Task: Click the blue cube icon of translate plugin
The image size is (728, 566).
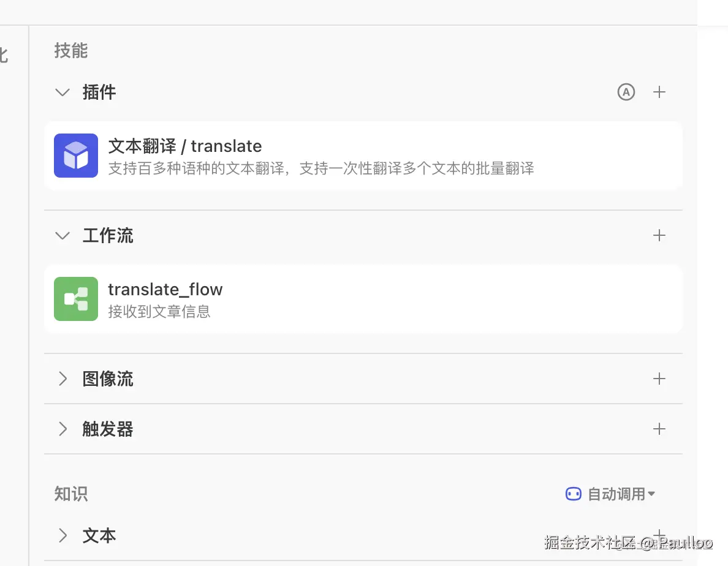Action: pos(75,156)
